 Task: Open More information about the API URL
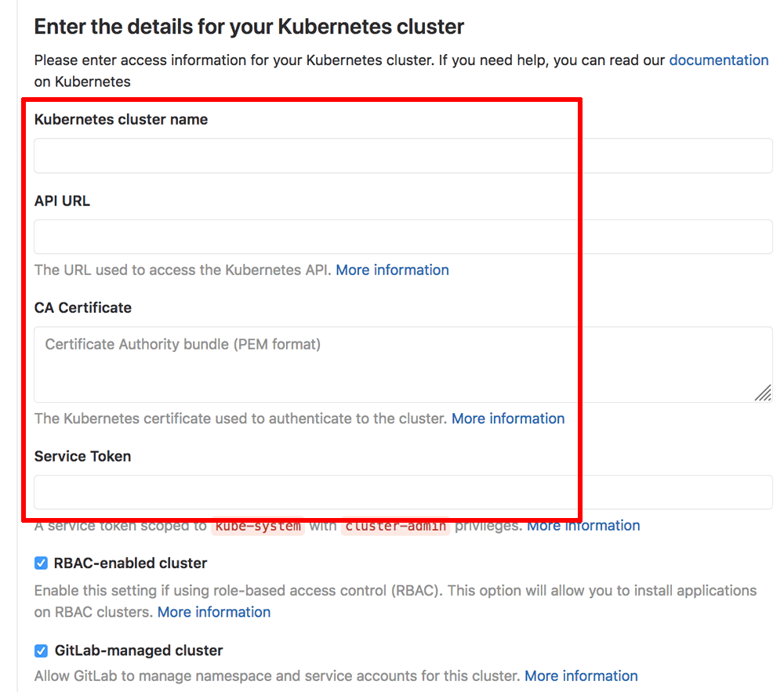point(392,270)
